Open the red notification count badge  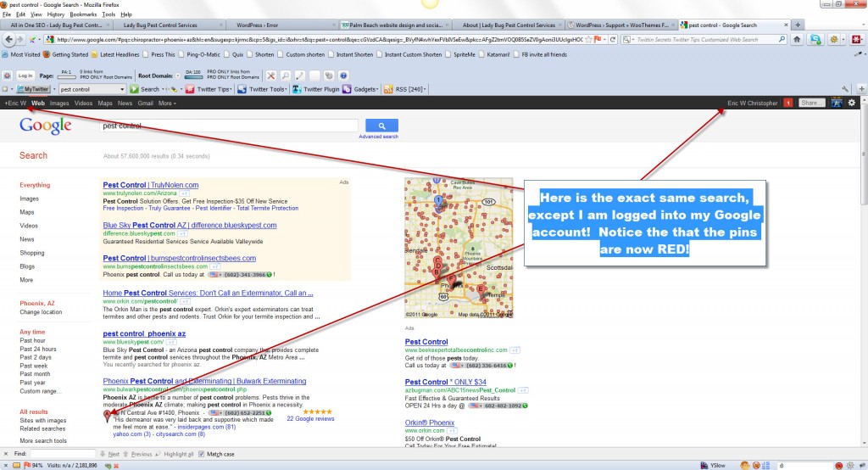787,103
